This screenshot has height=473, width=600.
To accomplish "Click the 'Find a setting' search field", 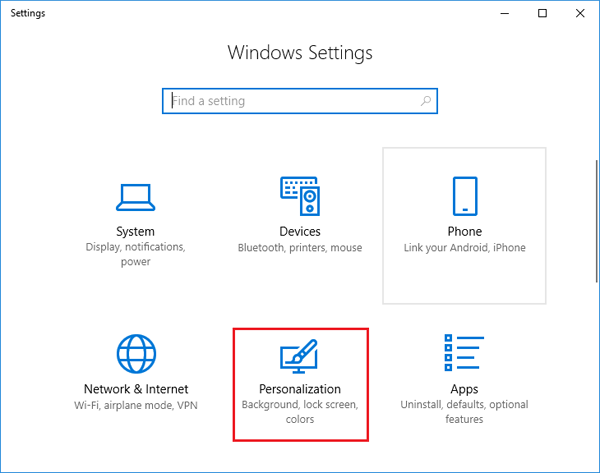I will point(300,101).
